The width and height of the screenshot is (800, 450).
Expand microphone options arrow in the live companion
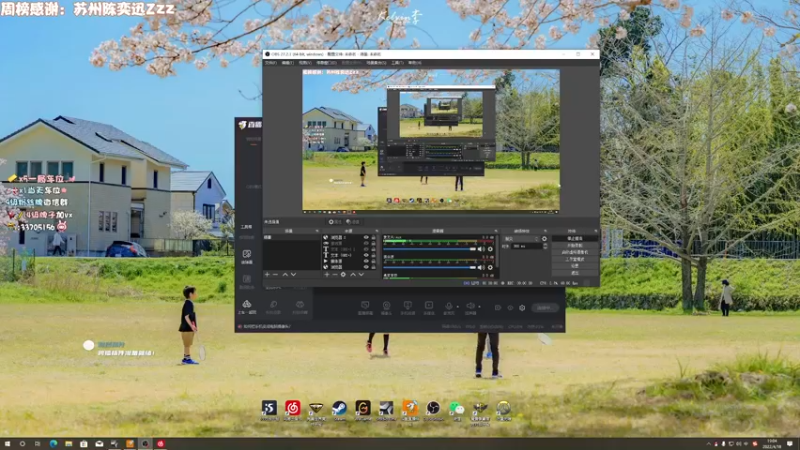pos(458,307)
